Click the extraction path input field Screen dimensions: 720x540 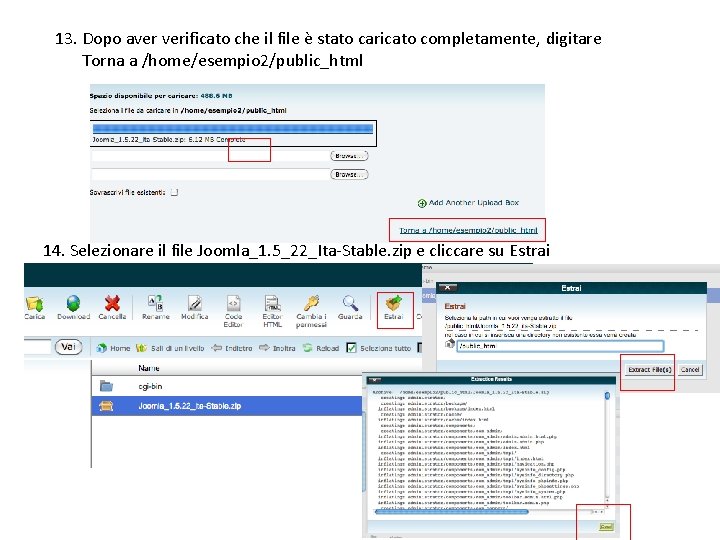click(560, 346)
